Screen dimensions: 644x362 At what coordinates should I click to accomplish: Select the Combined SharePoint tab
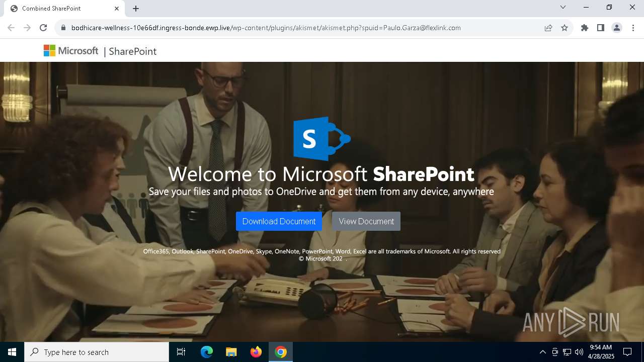tap(64, 9)
